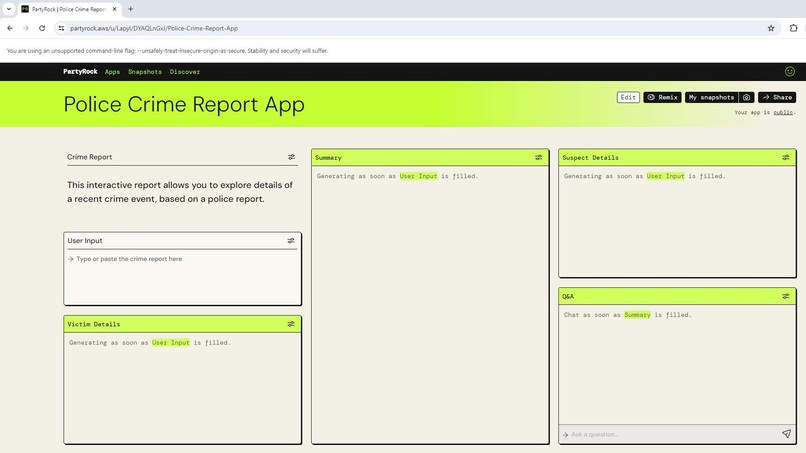
Task: Open the Discover menu item
Action: (x=185, y=71)
